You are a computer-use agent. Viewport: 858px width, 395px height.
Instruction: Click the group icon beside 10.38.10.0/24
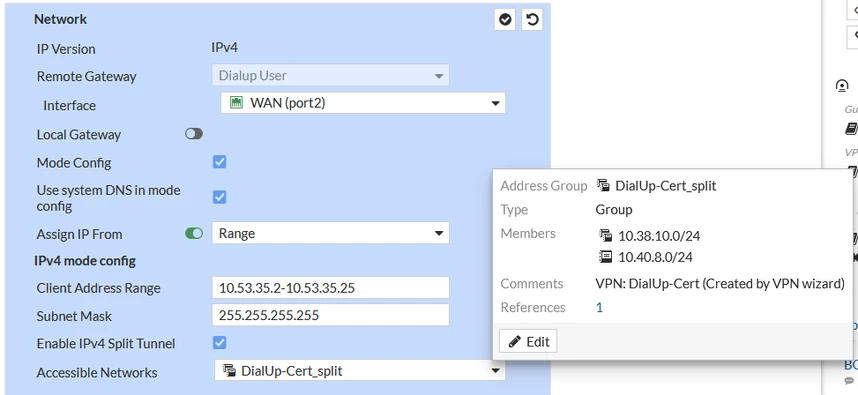[605, 236]
